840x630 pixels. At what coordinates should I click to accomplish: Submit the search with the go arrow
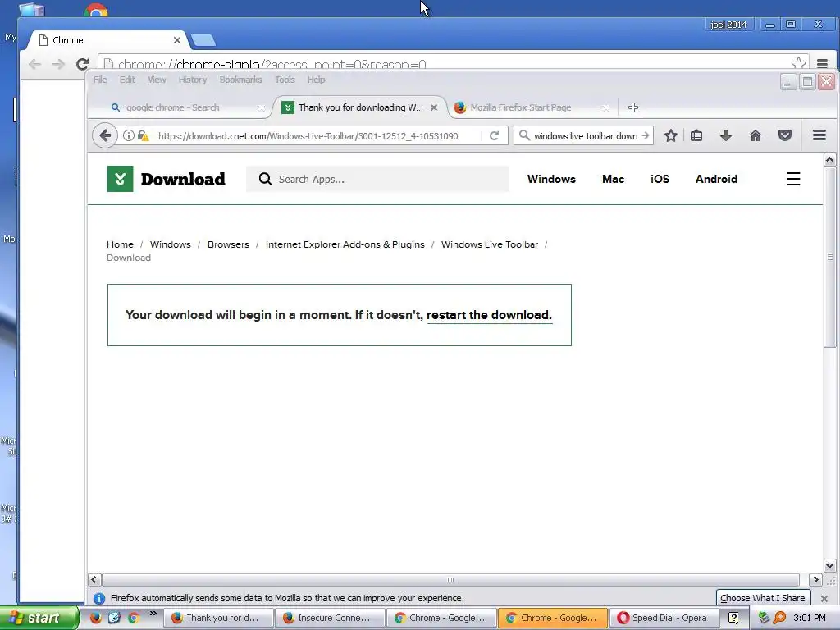coord(646,135)
